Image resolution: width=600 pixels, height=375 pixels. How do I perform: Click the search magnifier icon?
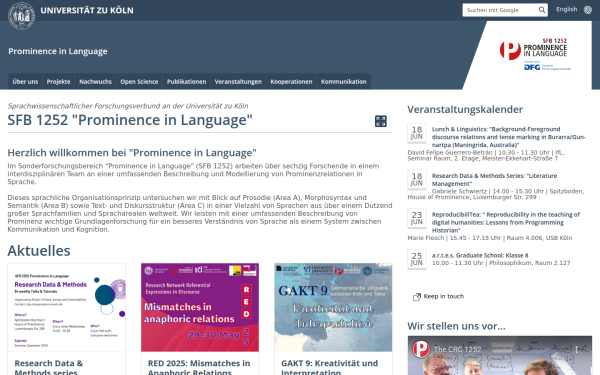[x=542, y=10]
